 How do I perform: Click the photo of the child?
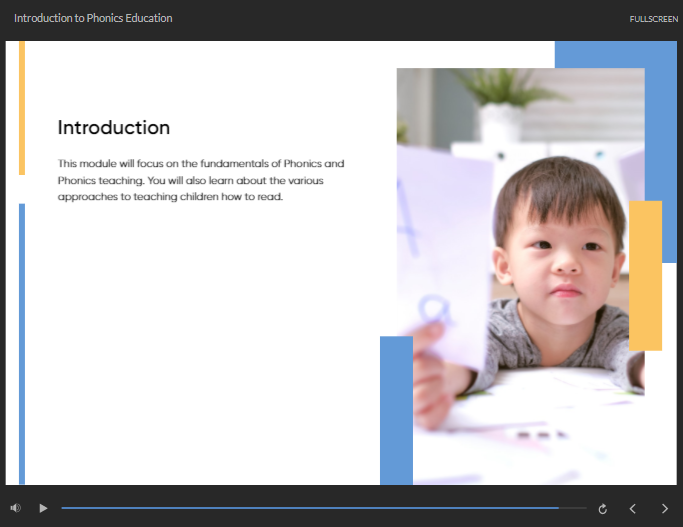(521, 276)
